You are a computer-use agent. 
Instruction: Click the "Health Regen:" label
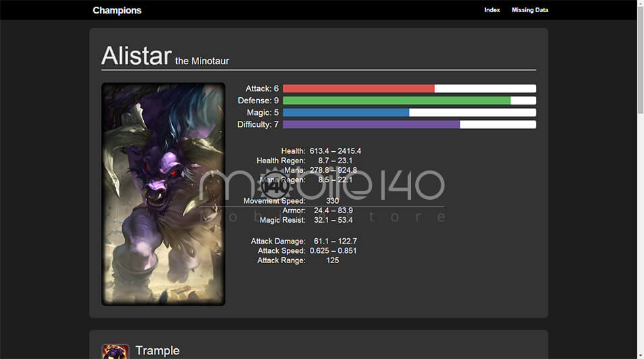(281, 161)
